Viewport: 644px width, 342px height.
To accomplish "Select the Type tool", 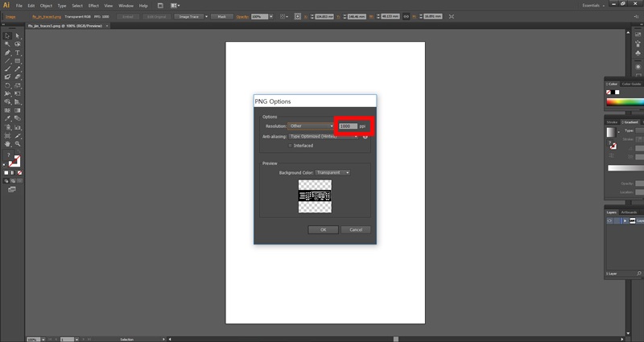I will pos(18,52).
